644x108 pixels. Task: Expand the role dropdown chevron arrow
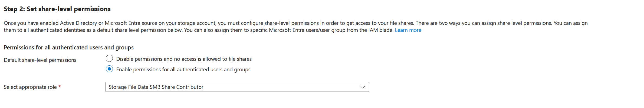[x=363, y=87]
